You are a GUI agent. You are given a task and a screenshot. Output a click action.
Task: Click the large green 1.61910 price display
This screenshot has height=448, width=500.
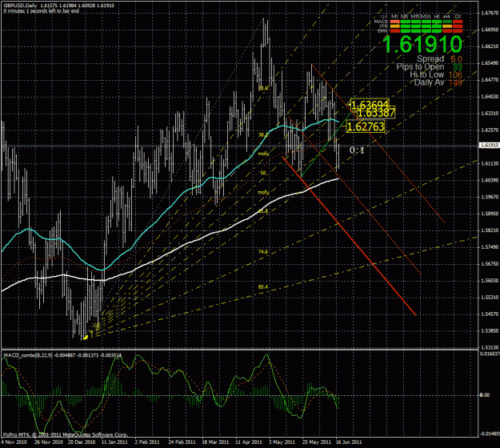coord(422,44)
